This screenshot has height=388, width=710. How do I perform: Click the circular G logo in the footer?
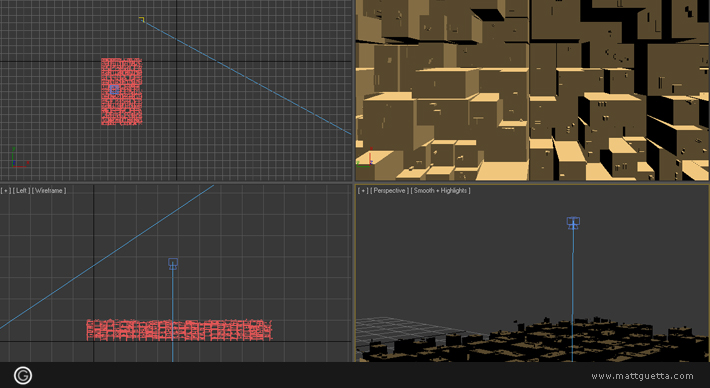[x=23, y=375]
